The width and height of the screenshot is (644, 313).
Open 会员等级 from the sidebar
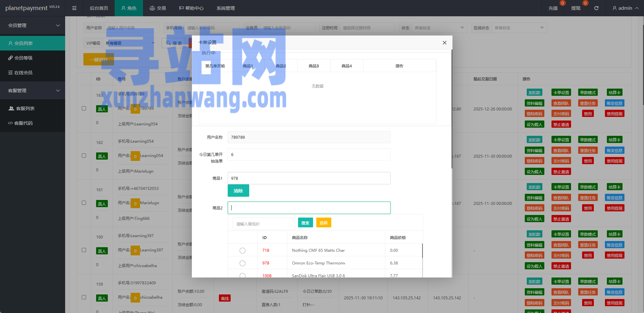click(x=23, y=58)
